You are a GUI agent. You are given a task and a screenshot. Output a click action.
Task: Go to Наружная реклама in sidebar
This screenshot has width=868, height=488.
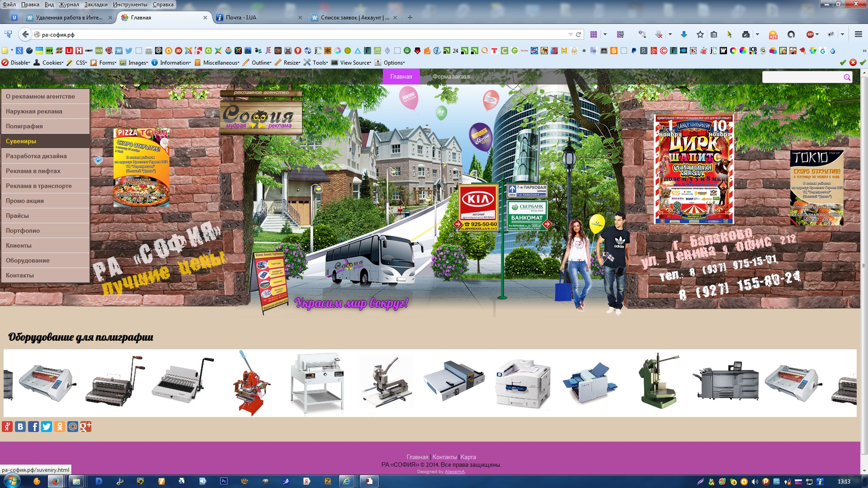click(45, 111)
